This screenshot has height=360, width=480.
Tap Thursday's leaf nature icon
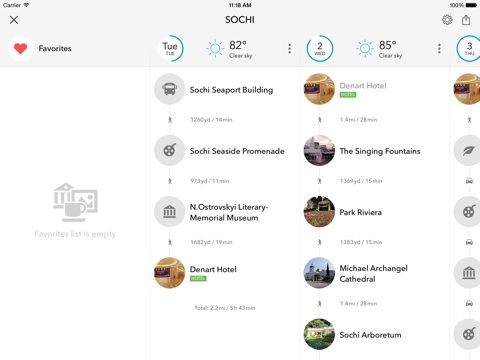pos(468,150)
